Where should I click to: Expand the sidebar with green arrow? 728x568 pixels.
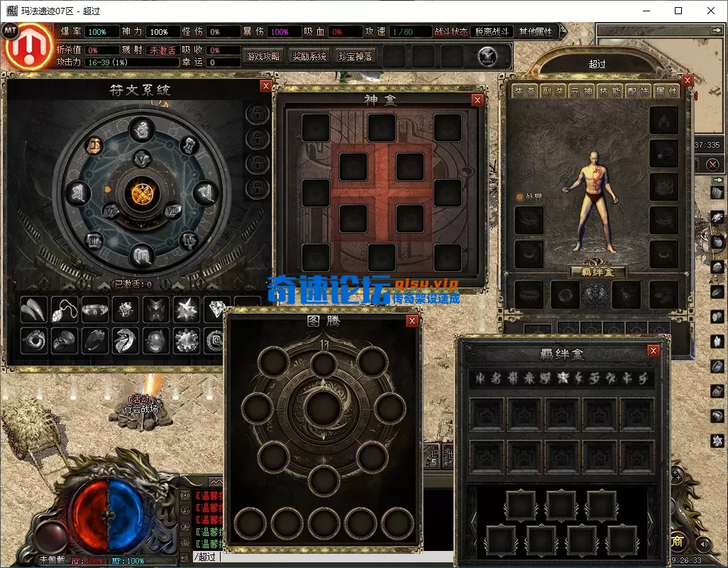tap(717, 181)
